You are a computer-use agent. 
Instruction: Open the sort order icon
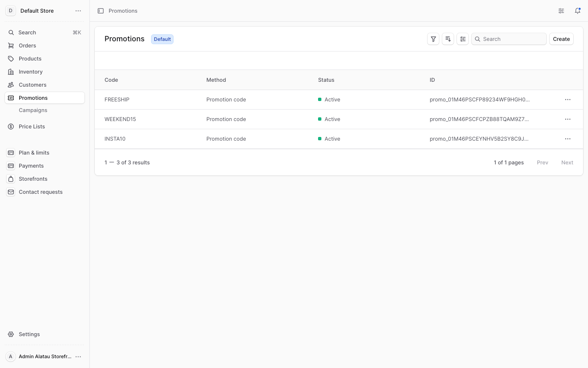448,39
